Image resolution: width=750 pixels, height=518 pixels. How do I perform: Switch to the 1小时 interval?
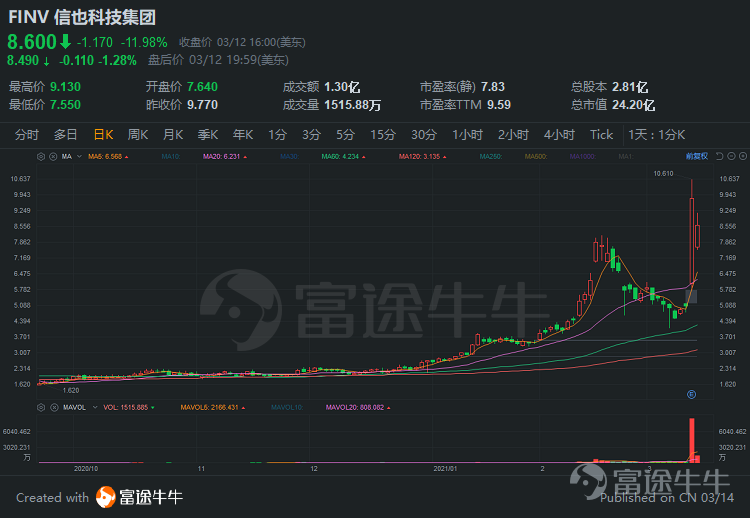tap(468, 135)
